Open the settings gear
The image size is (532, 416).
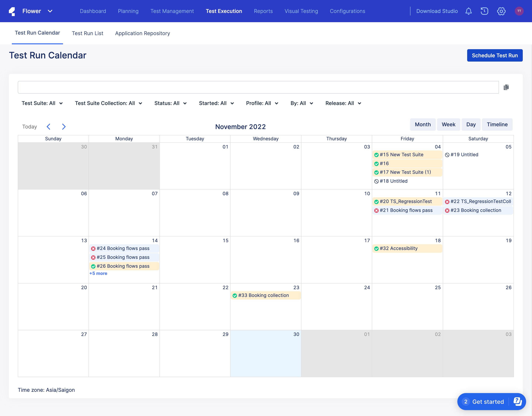click(501, 11)
